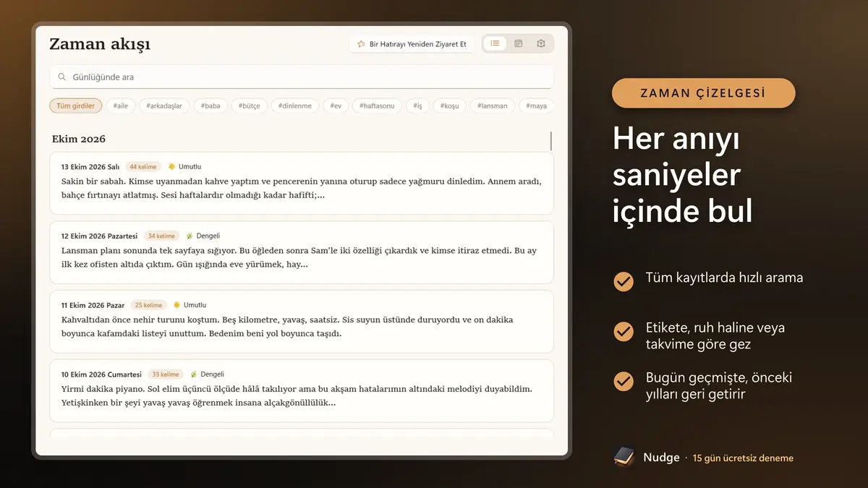Open the 11 Ekim 2026 Pazar entry
This screenshot has height=488, width=868.
tap(302, 321)
